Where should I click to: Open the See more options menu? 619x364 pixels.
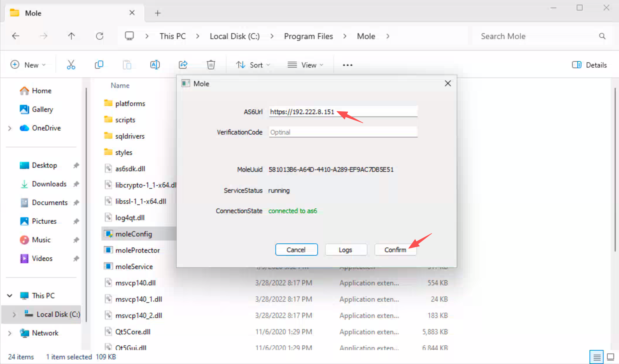pos(347,65)
